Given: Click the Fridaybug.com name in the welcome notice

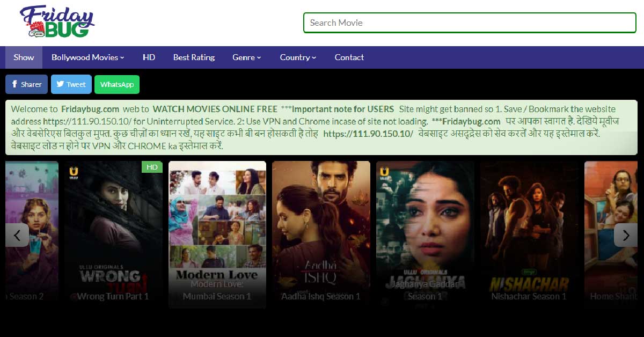Looking at the screenshot, I should click(x=90, y=109).
